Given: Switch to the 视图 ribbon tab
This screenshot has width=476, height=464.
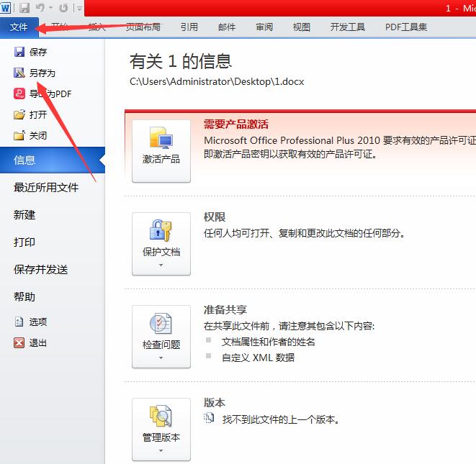Looking at the screenshot, I should 302,27.
